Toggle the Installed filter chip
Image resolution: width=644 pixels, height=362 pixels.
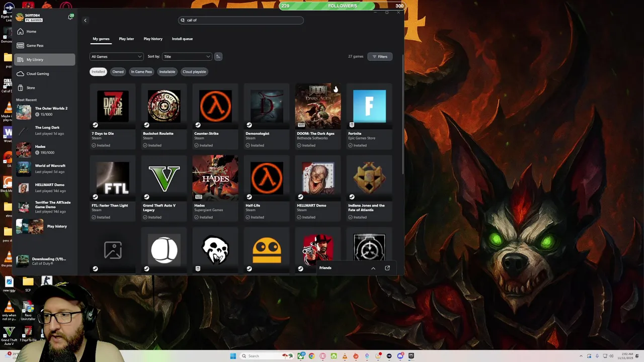coord(98,71)
